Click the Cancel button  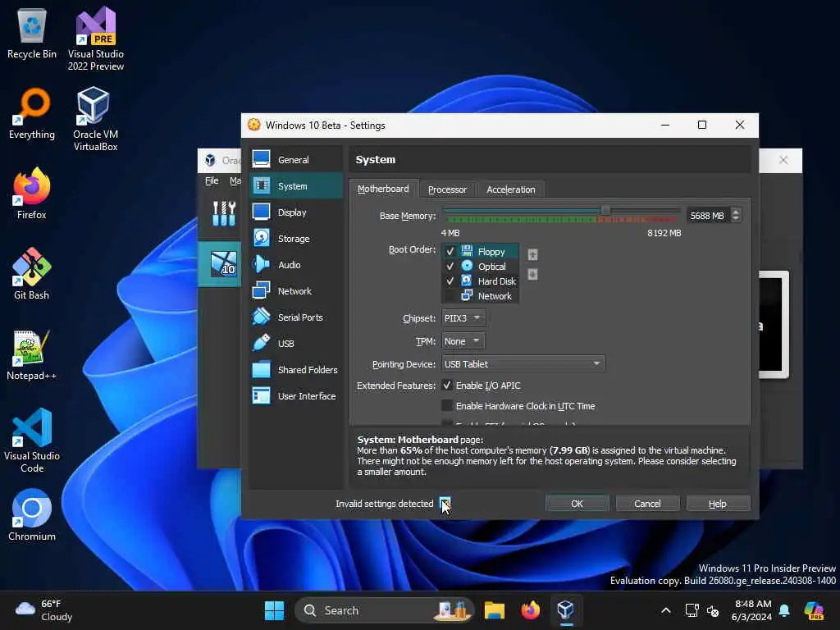tap(647, 503)
